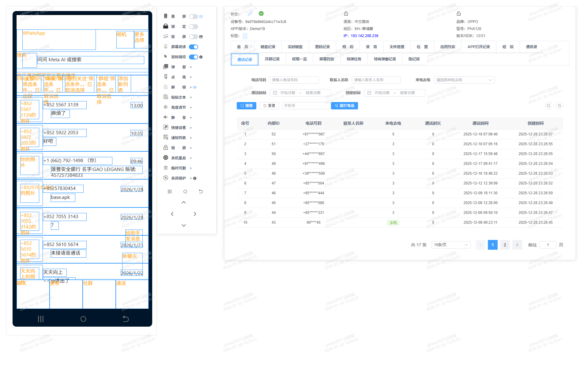Expand the 点亮 option

point(191,77)
